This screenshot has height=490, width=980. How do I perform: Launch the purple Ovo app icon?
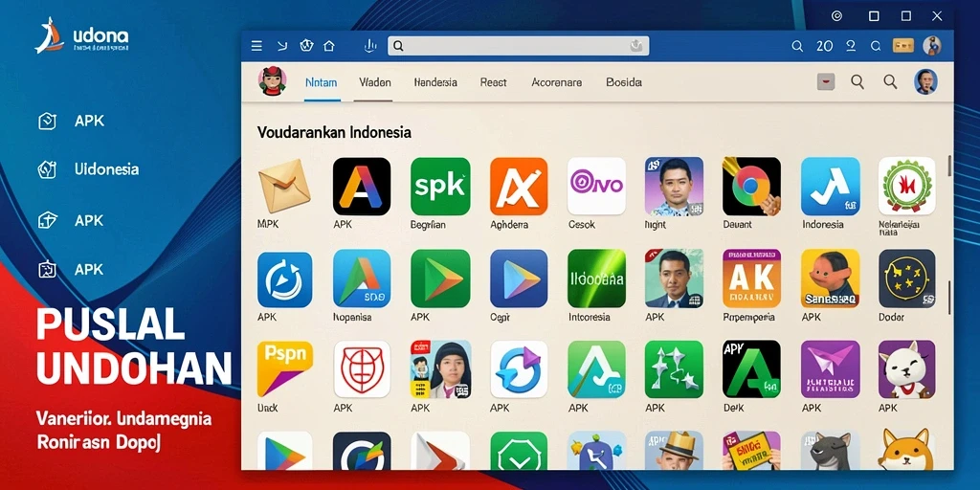point(596,187)
